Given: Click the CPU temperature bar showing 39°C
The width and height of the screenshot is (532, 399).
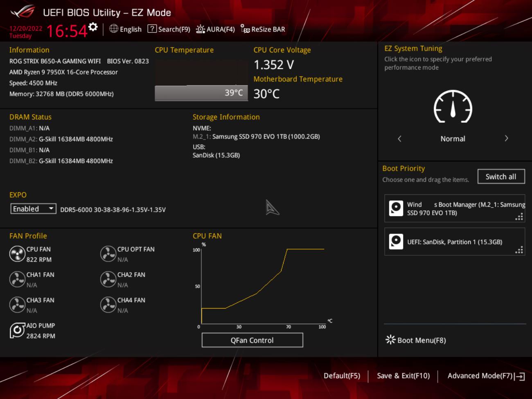Looking at the screenshot, I should (201, 93).
